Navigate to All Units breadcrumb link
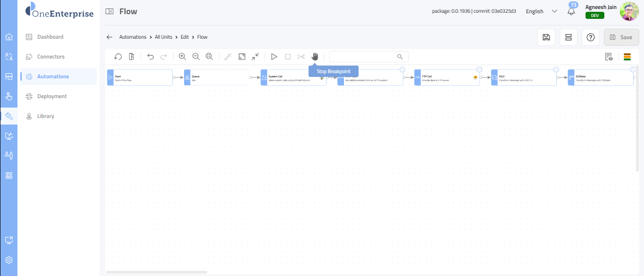This screenshot has height=276, width=644. 163,37
